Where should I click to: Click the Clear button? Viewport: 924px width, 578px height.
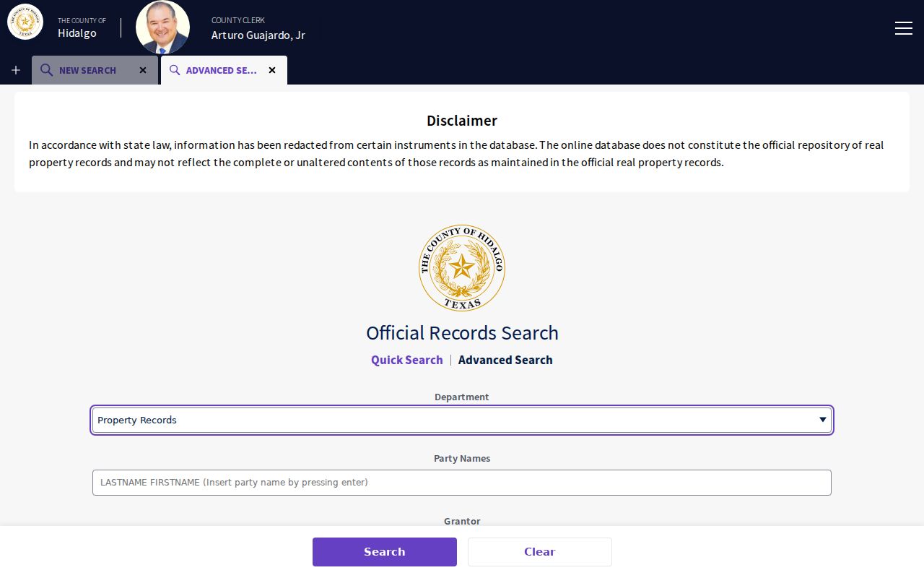pyautogui.click(x=540, y=551)
